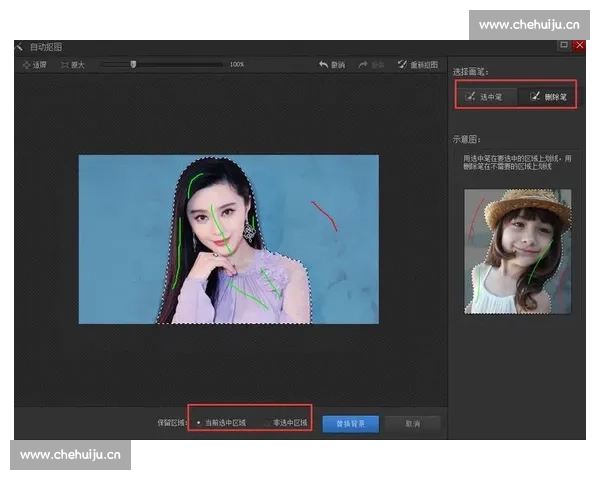Close the 自动抠图 dialog
This screenshot has width=600, height=480.
click(579, 45)
